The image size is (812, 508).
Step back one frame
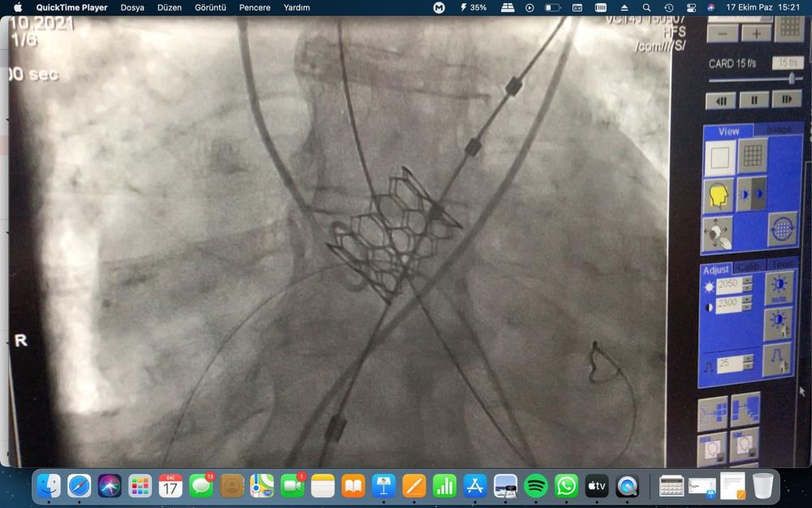click(721, 100)
